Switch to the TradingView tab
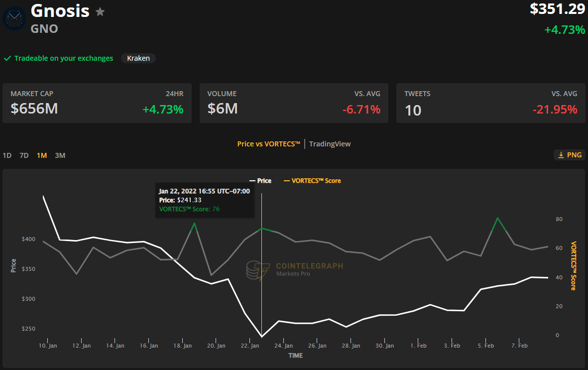 pyautogui.click(x=330, y=144)
